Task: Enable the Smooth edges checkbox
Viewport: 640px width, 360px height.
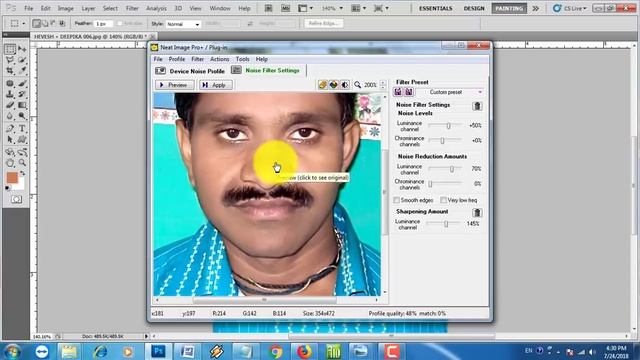Action: 396,200
